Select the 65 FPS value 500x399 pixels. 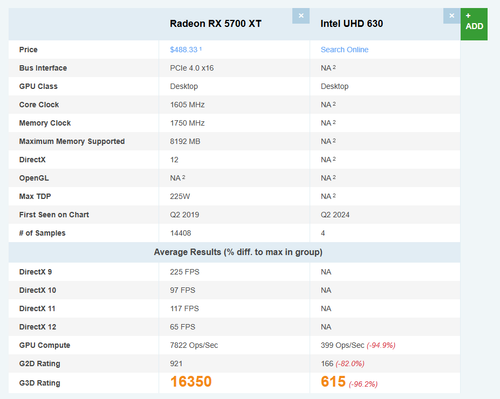(x=182, y=327)
